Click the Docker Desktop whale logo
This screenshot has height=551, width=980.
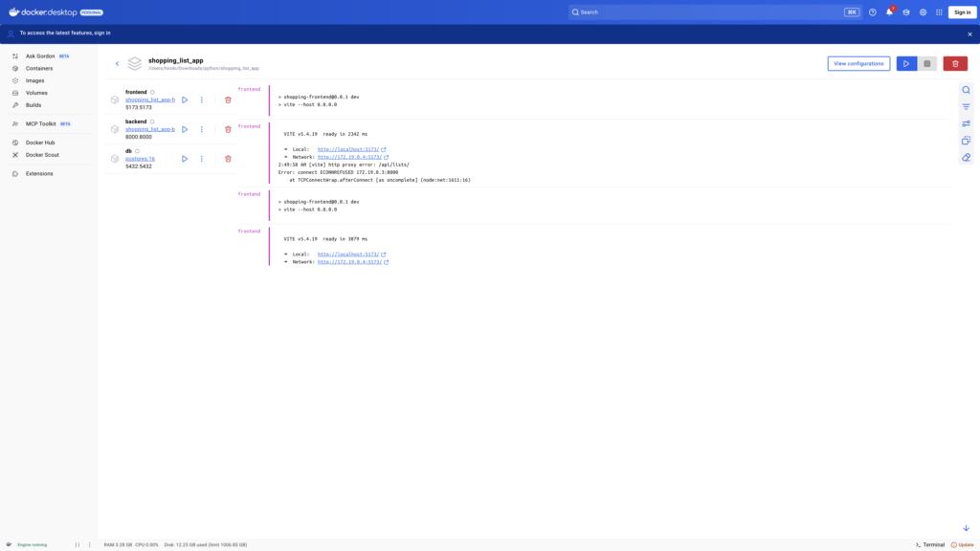tap(13, 11)
